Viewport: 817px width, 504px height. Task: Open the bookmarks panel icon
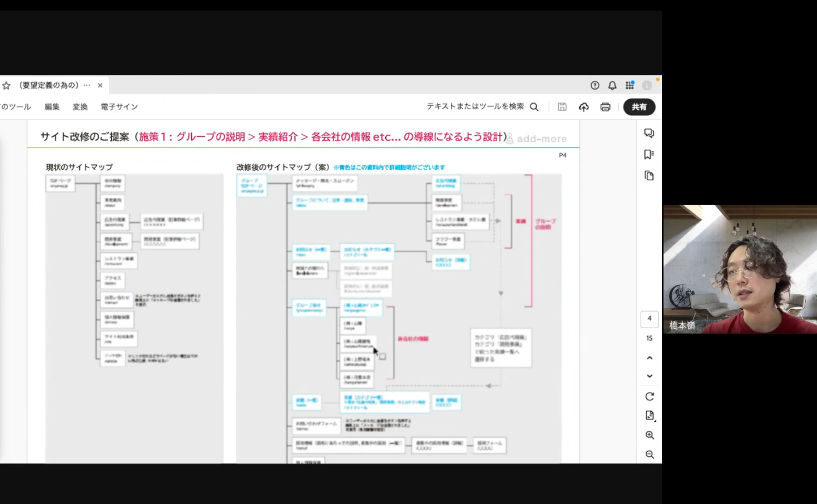click(x=649, y=154)
